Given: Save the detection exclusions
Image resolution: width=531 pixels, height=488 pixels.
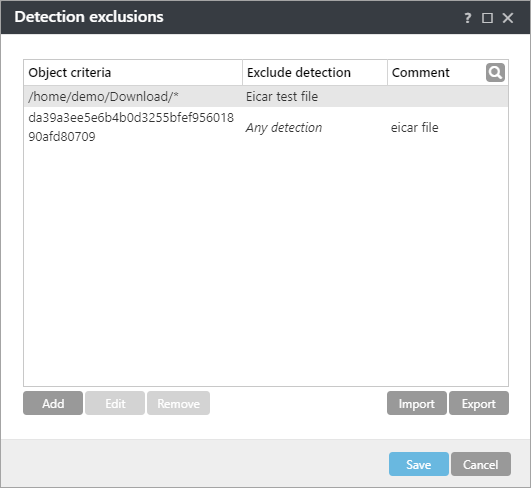Looking at the screenshot, I should click(x=419, y=464).
